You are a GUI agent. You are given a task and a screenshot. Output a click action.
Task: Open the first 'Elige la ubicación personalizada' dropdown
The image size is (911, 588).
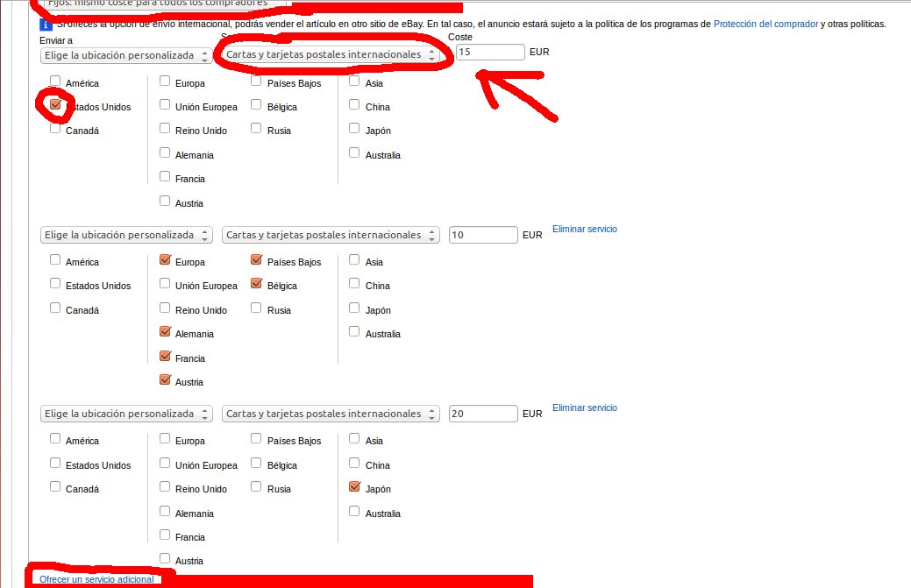pos(126,55)
